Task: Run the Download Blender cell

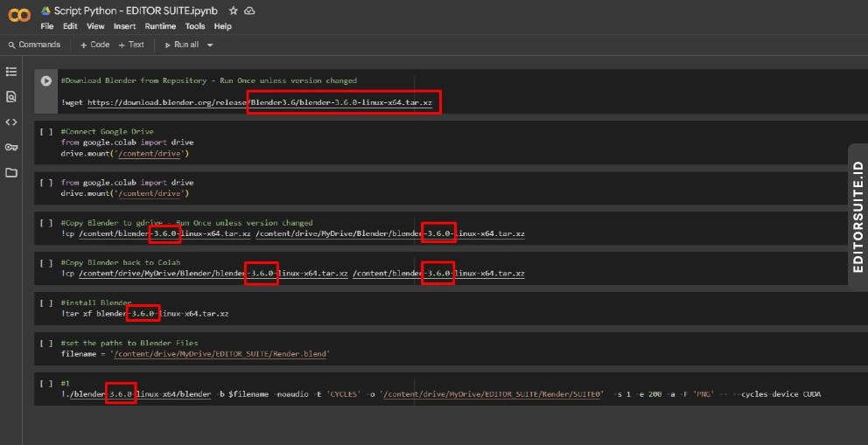Action: coord(46,80)
